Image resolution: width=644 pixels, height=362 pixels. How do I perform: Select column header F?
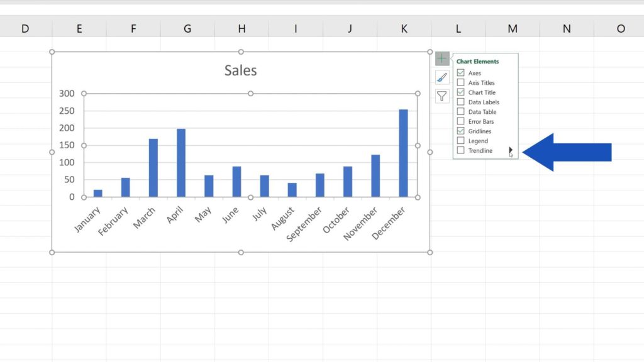(x=133, y=28)
